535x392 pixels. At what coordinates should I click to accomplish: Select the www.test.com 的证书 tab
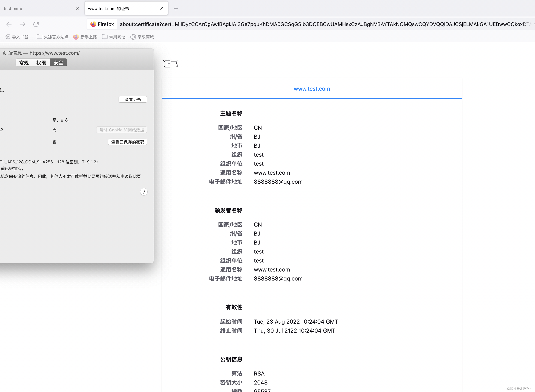(126, 9)
